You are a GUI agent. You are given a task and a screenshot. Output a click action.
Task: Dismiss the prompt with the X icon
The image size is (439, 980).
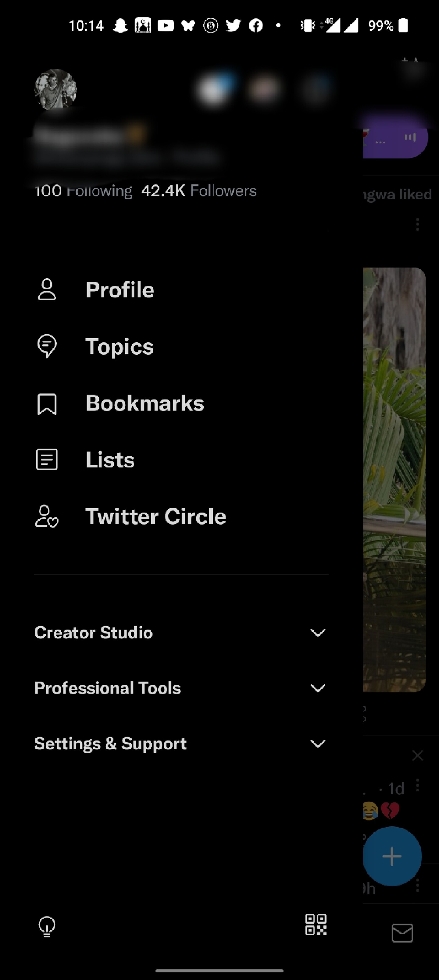coord(418,755)
